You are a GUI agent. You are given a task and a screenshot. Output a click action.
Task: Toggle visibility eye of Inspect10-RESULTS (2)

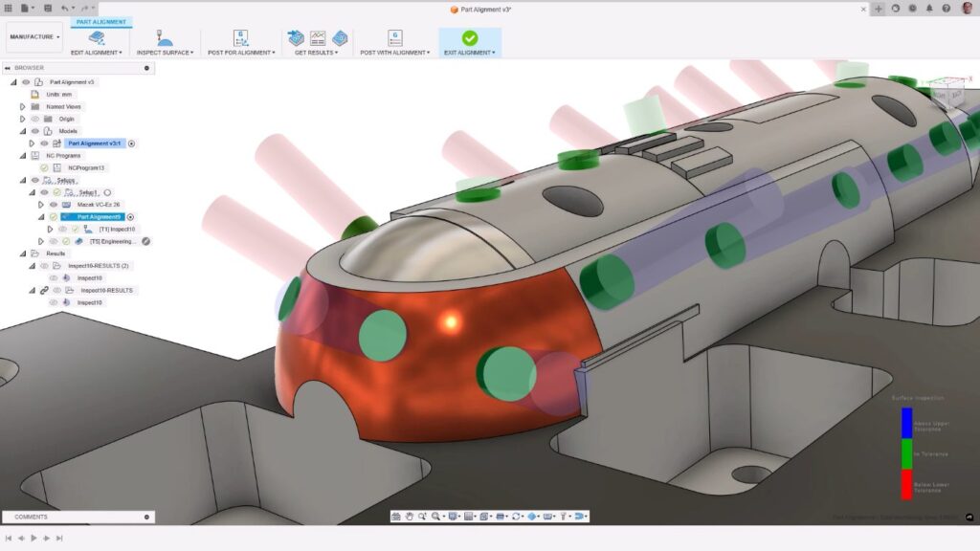click(44, 266)
